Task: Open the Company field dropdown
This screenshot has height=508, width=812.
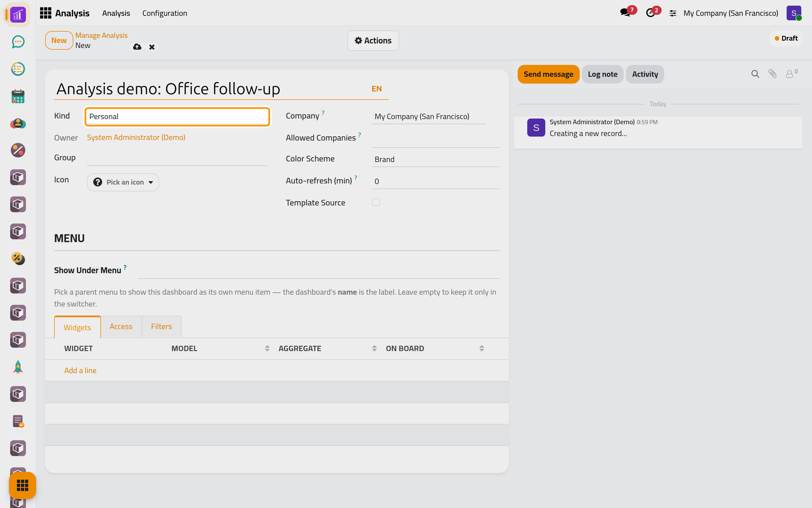Action: [x=429, y=116]
